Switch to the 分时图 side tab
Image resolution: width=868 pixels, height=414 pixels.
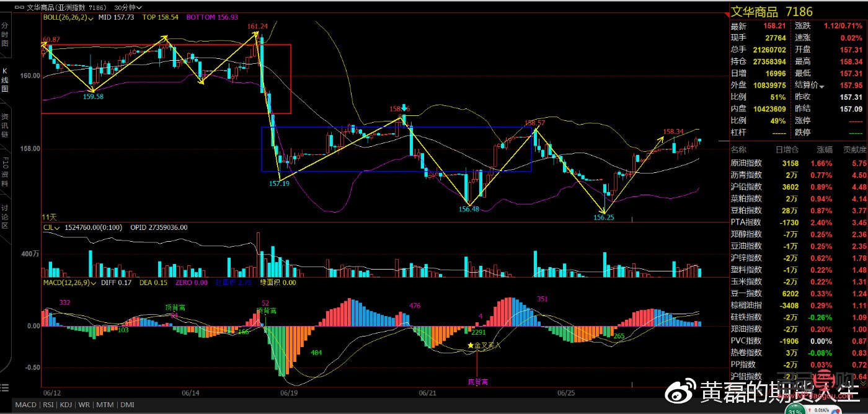[5, 35]
